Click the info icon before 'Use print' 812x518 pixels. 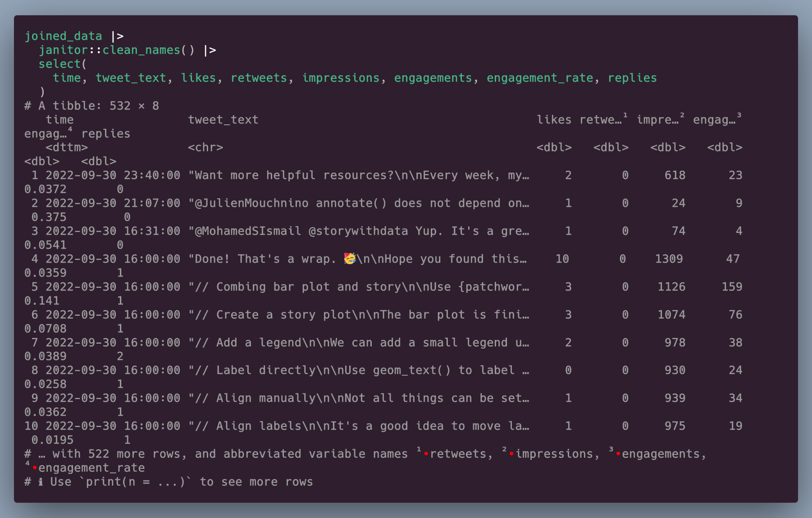pos(41,482)
